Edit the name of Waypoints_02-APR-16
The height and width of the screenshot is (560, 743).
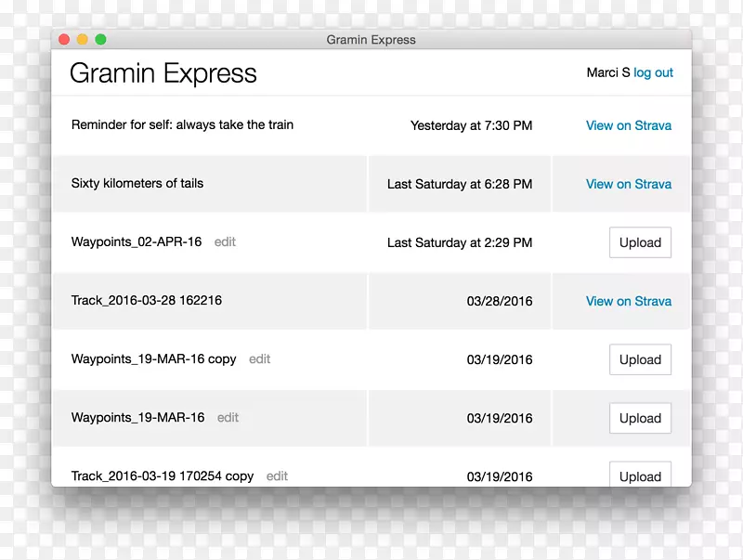(225, 242)
